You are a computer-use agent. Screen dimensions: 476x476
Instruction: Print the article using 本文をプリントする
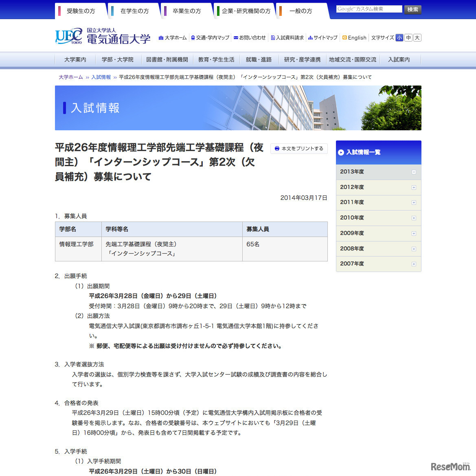click(299, 149)
